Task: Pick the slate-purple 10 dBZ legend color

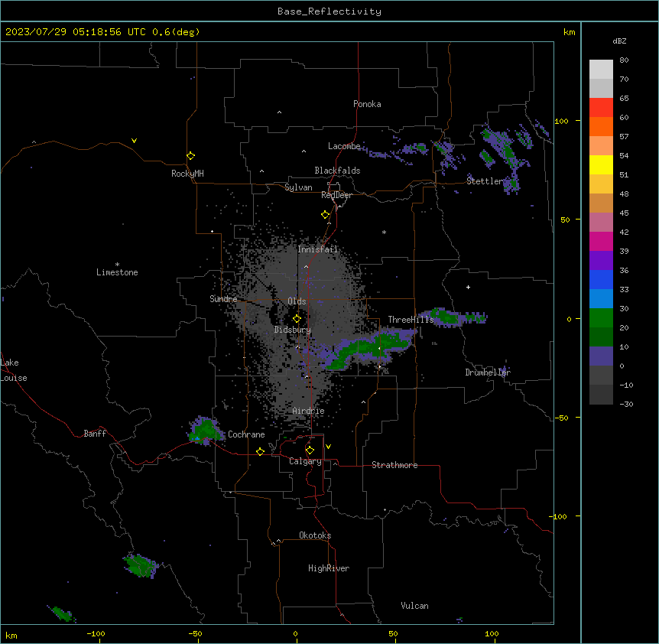Action: pyautogui.click(x=601, y=356)
